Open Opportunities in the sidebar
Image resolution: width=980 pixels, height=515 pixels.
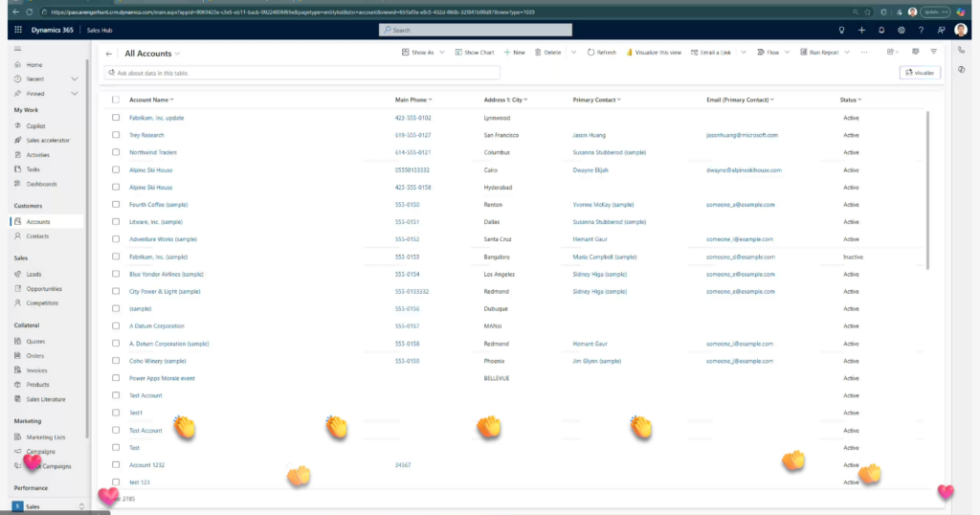(44, 289)
